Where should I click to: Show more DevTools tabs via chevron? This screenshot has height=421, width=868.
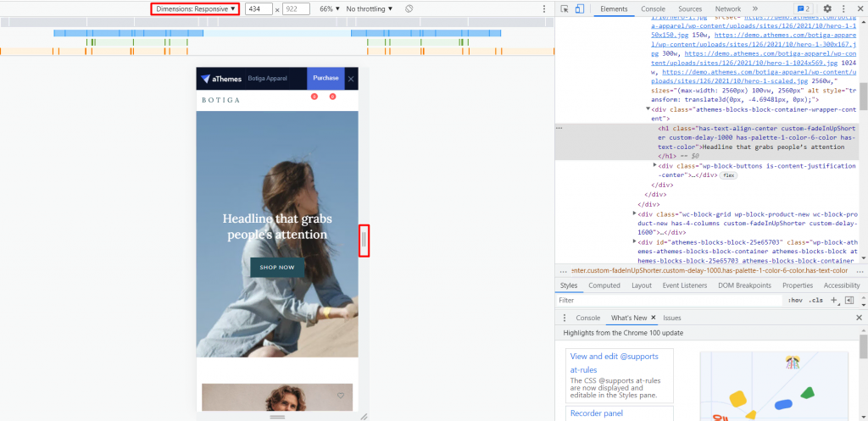point(754,8)
